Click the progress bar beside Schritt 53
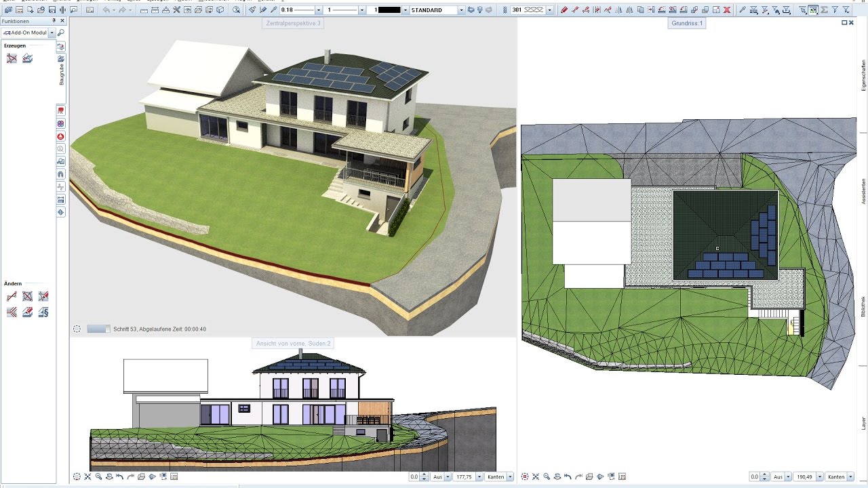The height and width of the screenshot is (488, 868). click(98, 329)
